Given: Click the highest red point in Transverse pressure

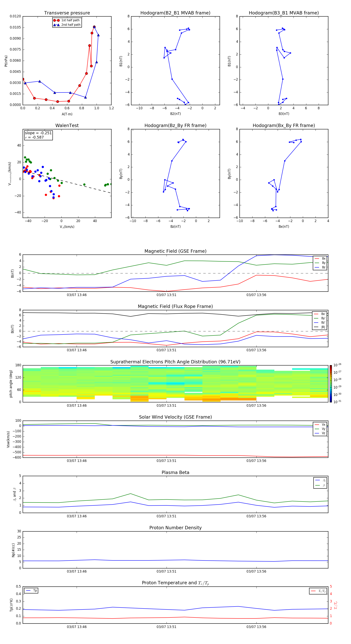Looking at the screenshot, I should tap(94, 27).
